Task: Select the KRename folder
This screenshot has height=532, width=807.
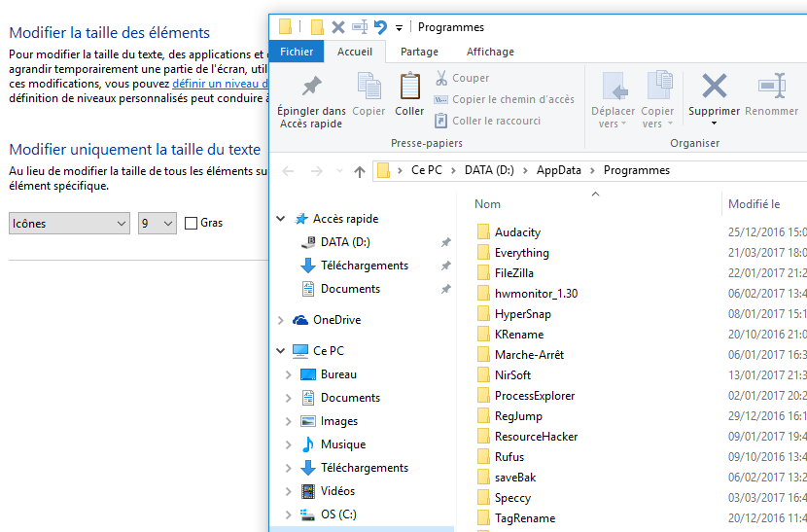Action: point(519,335)
